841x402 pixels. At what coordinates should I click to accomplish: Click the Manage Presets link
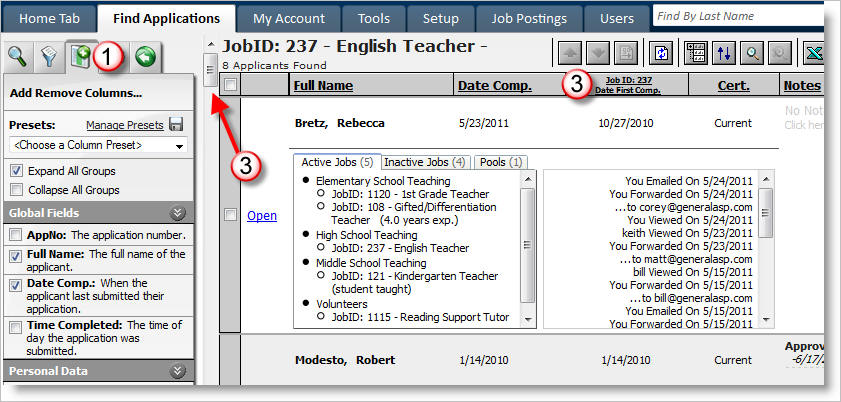click(x=124, y=125)
